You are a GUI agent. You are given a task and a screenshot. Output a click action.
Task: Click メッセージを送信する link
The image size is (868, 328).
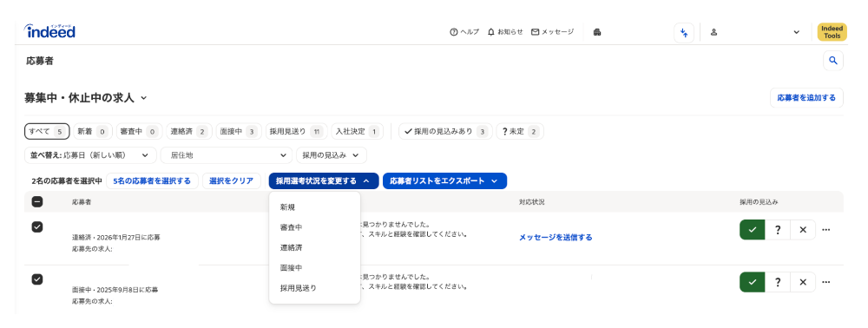tap(556, 237)
